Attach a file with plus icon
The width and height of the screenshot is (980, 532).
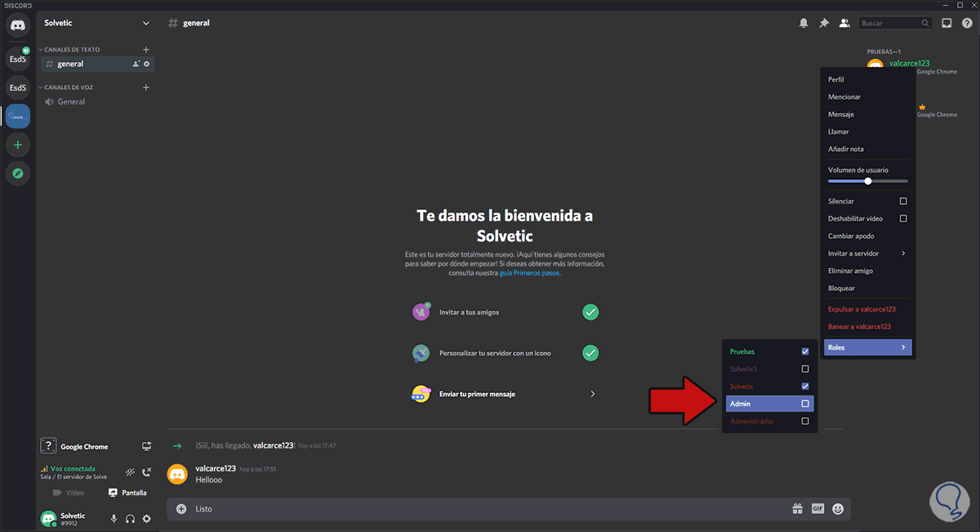click(x=181, y=508)
